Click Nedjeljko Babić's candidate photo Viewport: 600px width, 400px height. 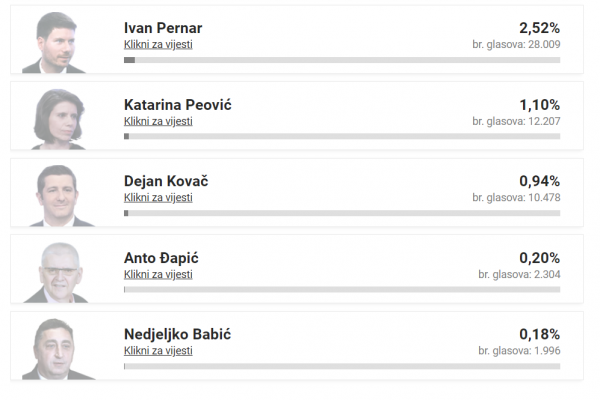(x=59, y=349)
